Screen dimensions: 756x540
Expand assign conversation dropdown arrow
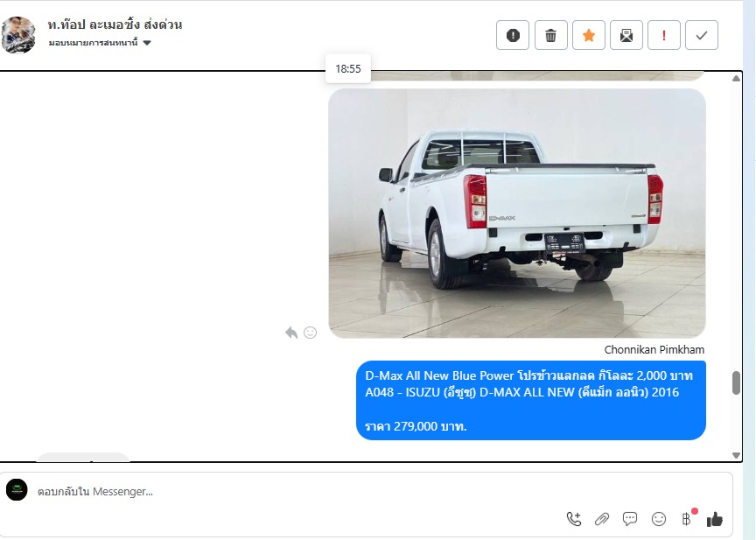pos(147,43)
